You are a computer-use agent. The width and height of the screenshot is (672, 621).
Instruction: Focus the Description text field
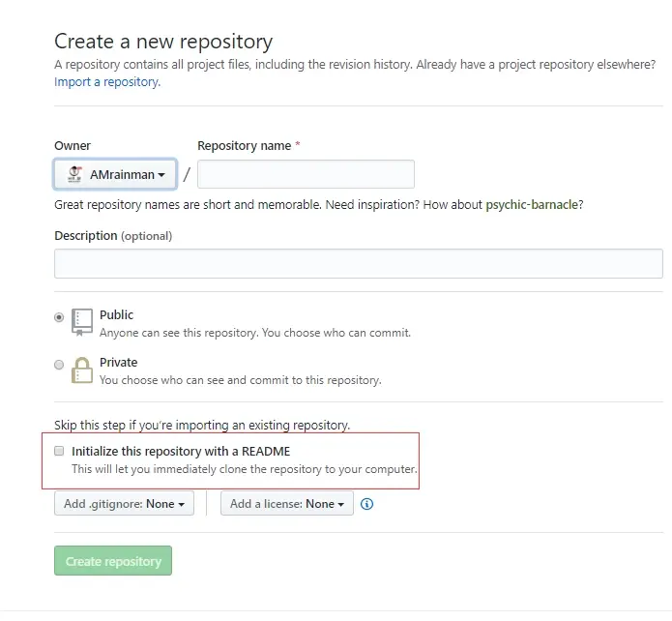(x=359, y=263)
